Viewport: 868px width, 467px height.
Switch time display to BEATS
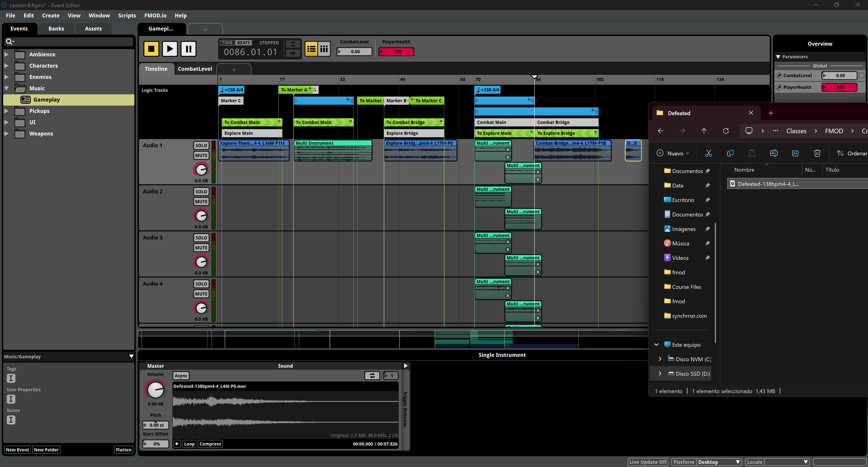(243, 43)
